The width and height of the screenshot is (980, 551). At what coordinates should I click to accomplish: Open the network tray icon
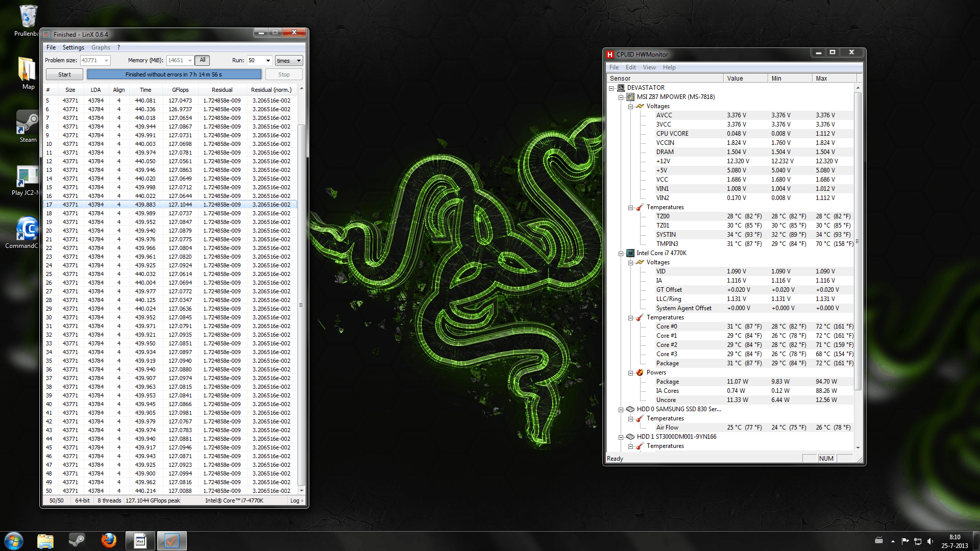point(918,541)
